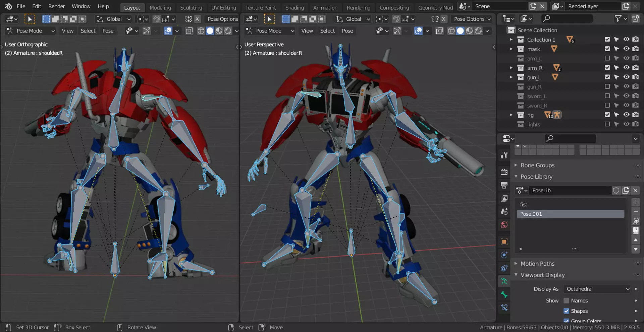Click the Outliner search field
Viewport: 644px width, 332px height.
coord(567,18)
